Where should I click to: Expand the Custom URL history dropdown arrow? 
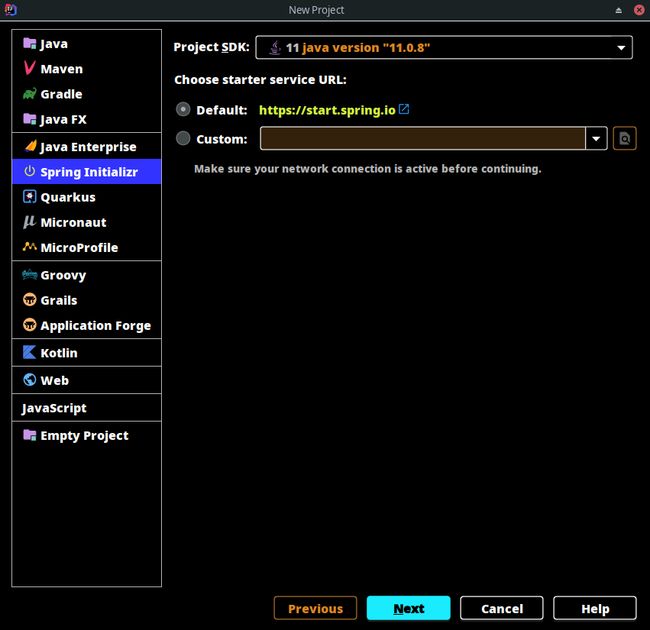pos(596,138)
